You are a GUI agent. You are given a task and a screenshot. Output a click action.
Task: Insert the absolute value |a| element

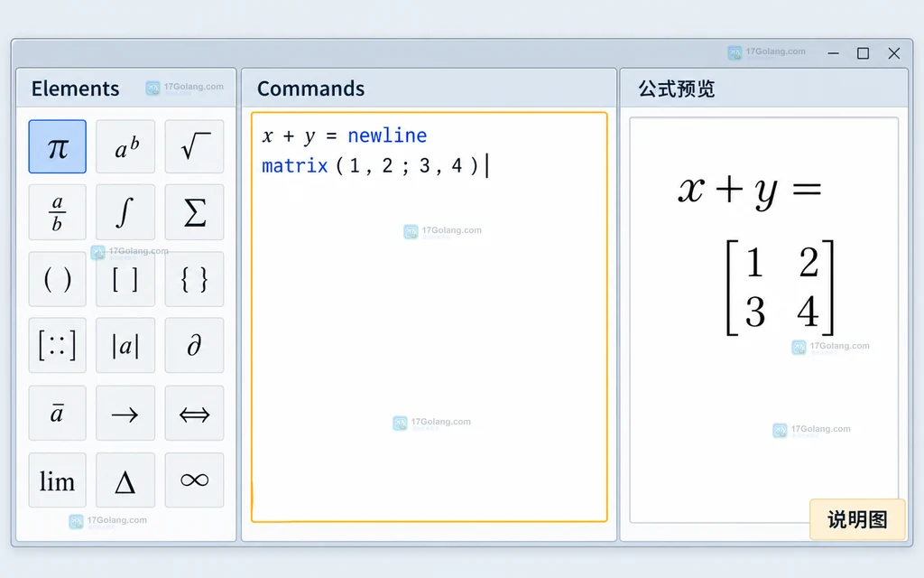click(x=125, y=346)
